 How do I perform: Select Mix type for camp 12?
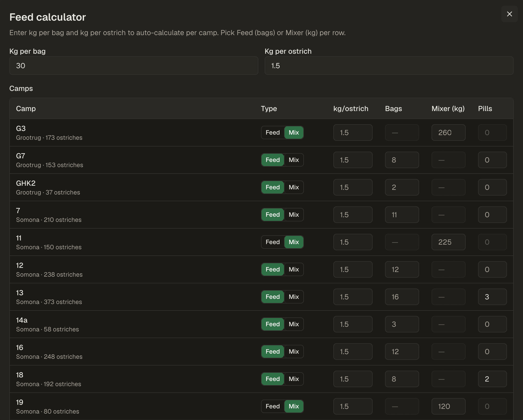click(294, 269)
